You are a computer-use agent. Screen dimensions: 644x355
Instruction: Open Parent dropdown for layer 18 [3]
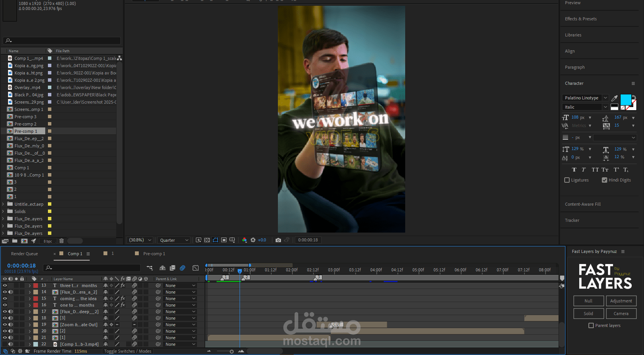click(180, 318)
